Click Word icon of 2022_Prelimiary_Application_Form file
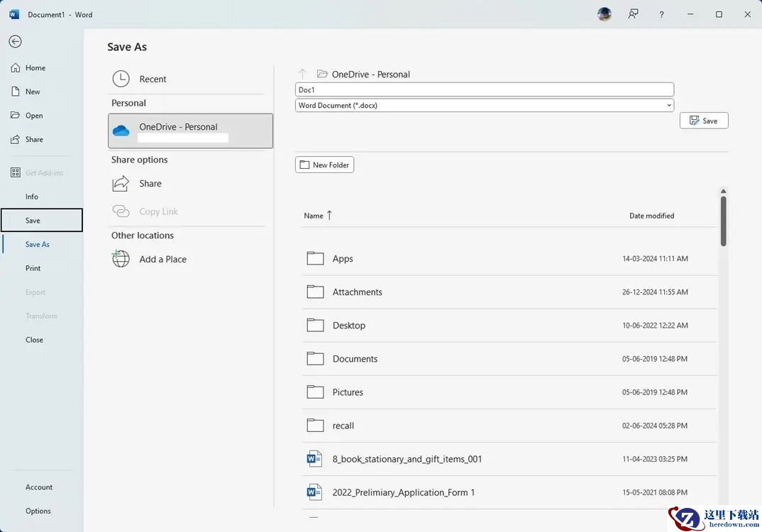The width and height of the screenshot is (762, 532). pos(314,492)
